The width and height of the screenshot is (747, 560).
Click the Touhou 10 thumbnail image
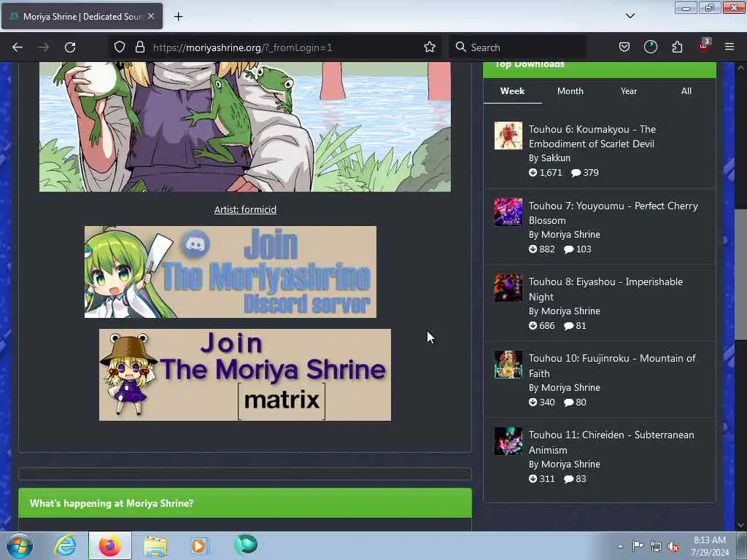[x=508, y=365]
